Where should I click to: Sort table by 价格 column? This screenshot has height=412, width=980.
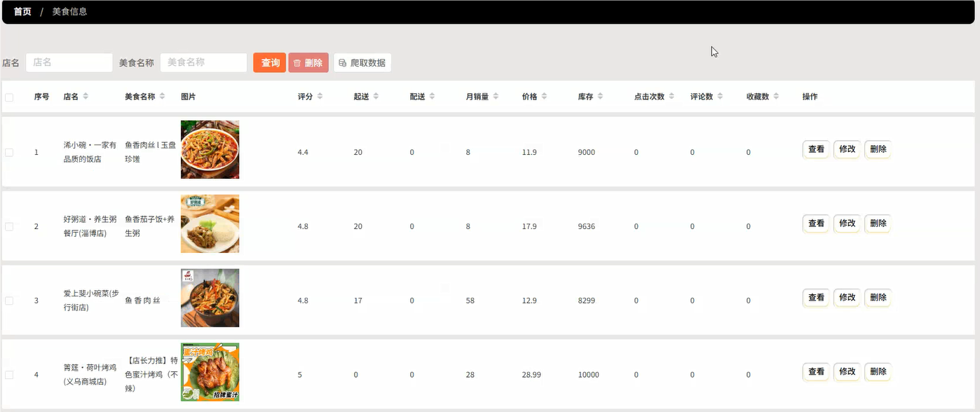[x=544, y=97]
